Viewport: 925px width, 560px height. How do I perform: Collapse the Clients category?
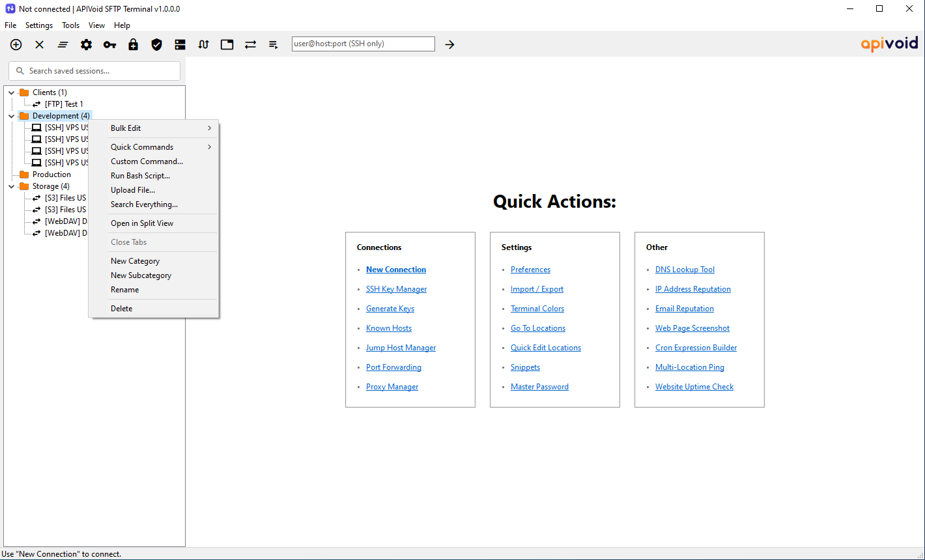[x=12, y=92]
